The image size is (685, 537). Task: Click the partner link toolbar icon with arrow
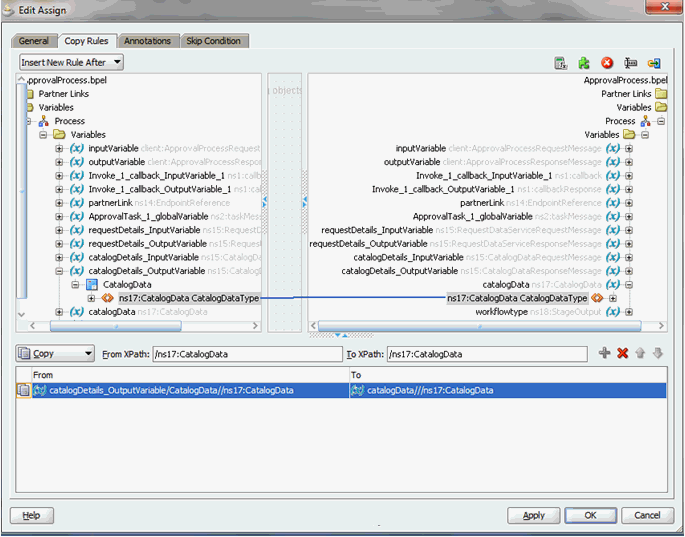(654, 63)
